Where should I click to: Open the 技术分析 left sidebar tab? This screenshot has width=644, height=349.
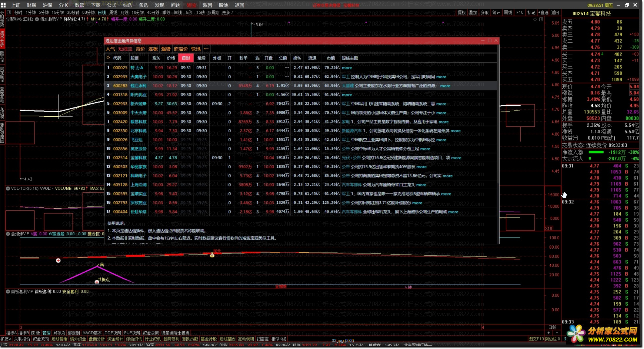2,39
